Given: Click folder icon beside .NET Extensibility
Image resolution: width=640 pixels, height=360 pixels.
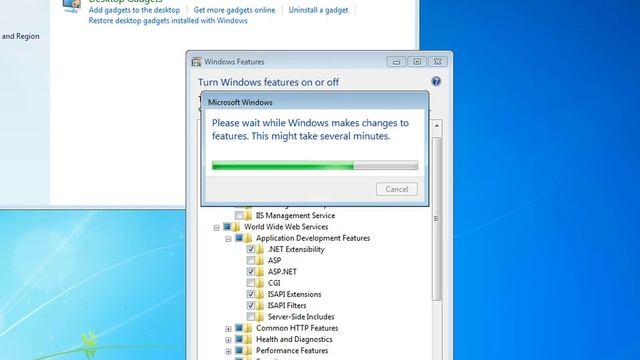Looking at the screenshot, I should click(x=260, y=249).
